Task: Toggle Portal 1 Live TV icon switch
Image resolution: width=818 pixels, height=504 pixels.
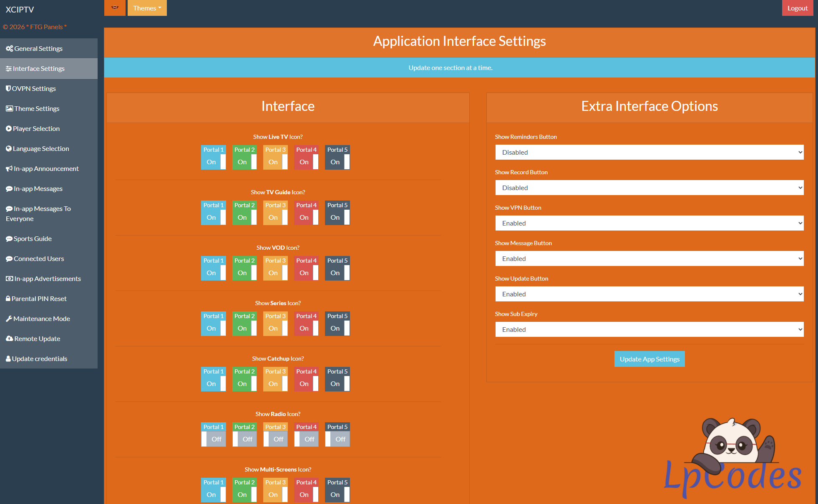Action: tap(213, 162)
